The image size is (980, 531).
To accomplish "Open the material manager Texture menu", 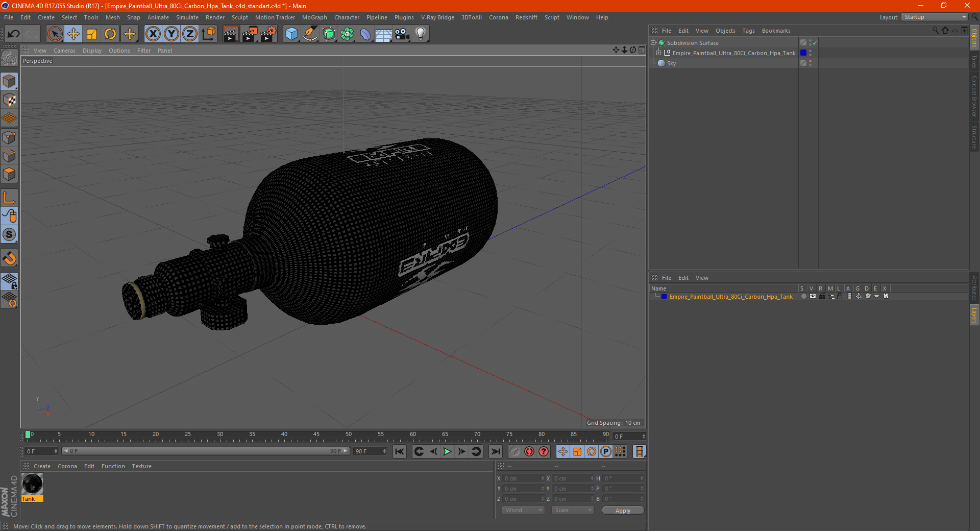I will pos(141,466).
